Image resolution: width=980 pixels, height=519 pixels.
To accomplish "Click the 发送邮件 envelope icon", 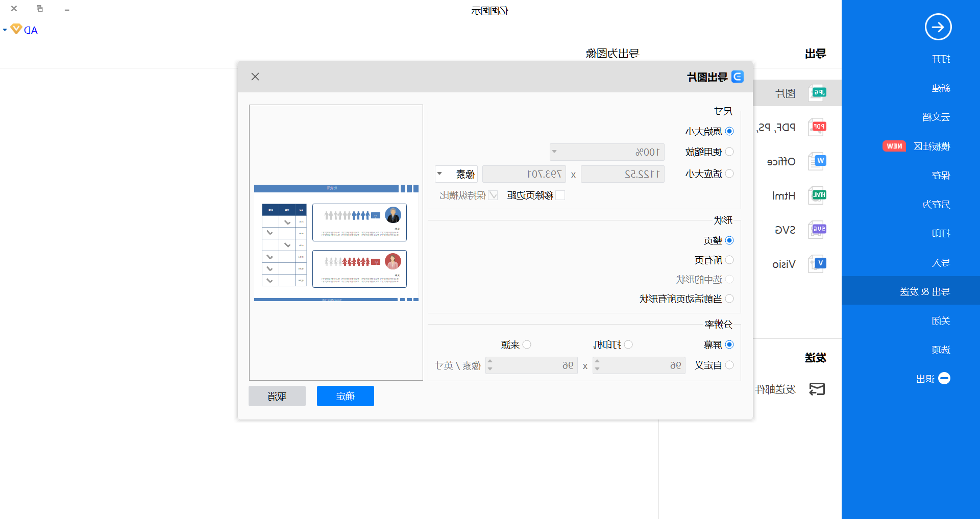I will (x=817, y=389).
